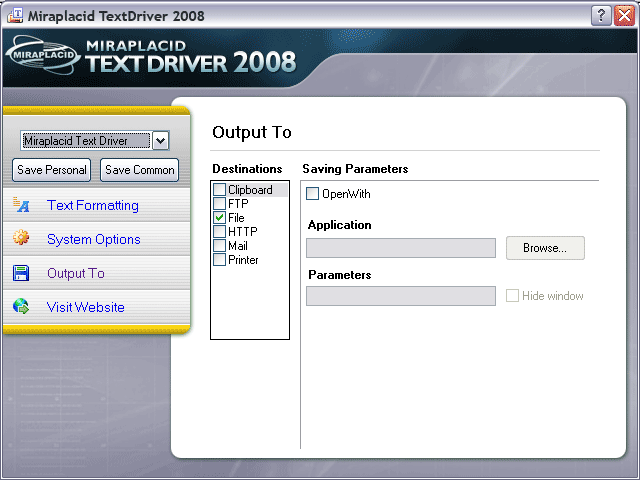Image resolution: width=640 pixels, height=480 pixels.
Task: Click the Save Personal button
Action: [51, 170]
